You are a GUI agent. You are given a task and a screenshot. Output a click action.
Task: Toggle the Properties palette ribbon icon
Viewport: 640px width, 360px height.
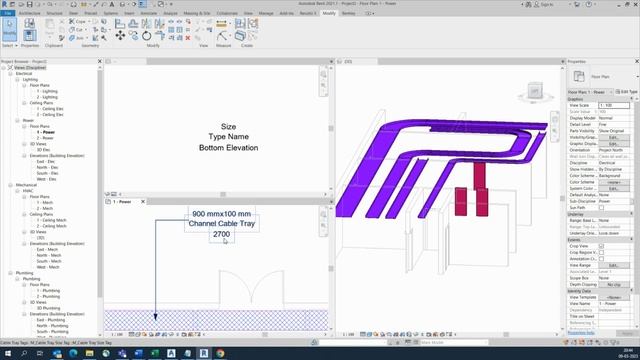(29, 36)
